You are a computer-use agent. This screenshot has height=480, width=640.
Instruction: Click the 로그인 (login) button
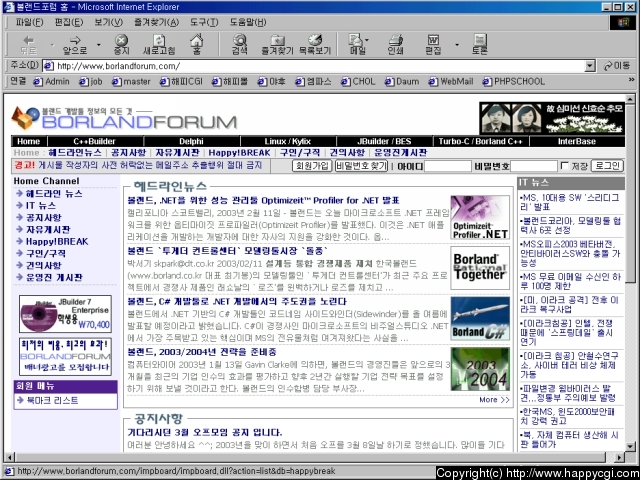[607, 166]
